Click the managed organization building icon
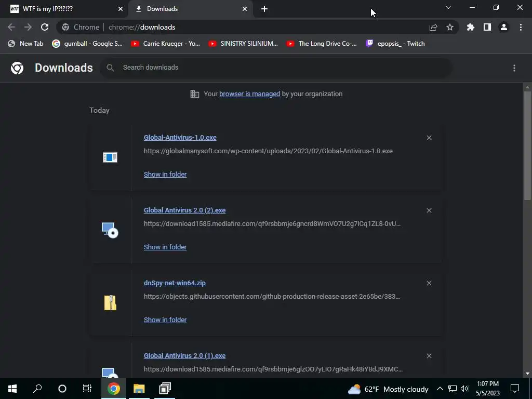This screenshot has width=532, height=399. pos(195,94)
